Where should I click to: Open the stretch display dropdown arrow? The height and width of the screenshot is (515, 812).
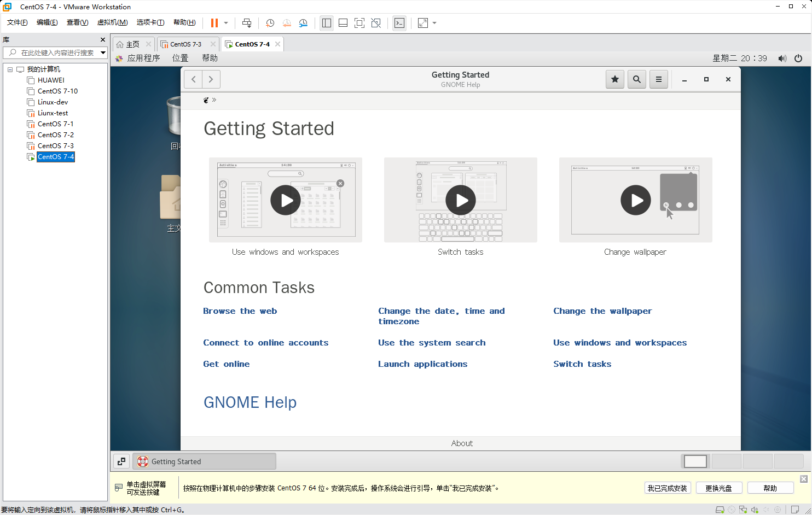[x=434, y=23]
